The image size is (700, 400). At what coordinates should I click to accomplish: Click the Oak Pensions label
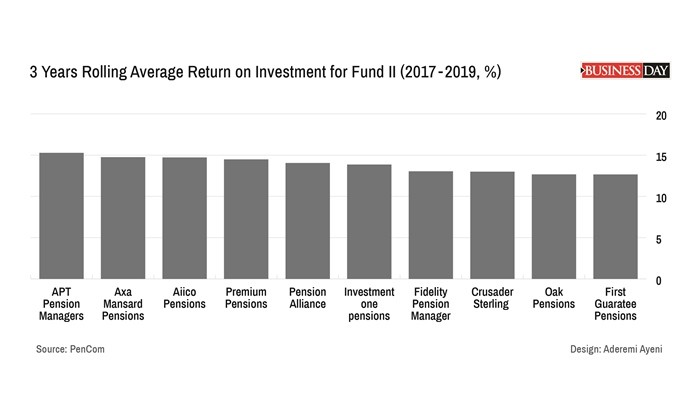point(554,298)
